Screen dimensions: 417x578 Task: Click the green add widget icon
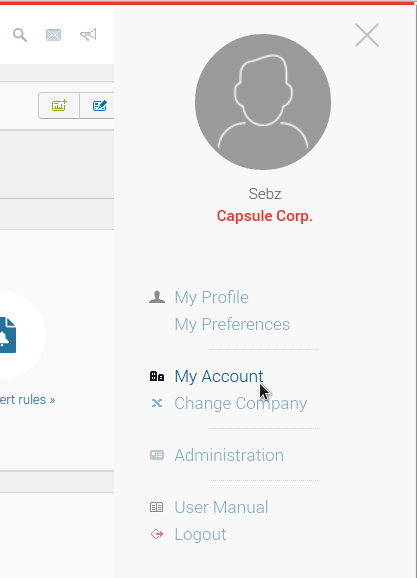(x=59, y=106)
